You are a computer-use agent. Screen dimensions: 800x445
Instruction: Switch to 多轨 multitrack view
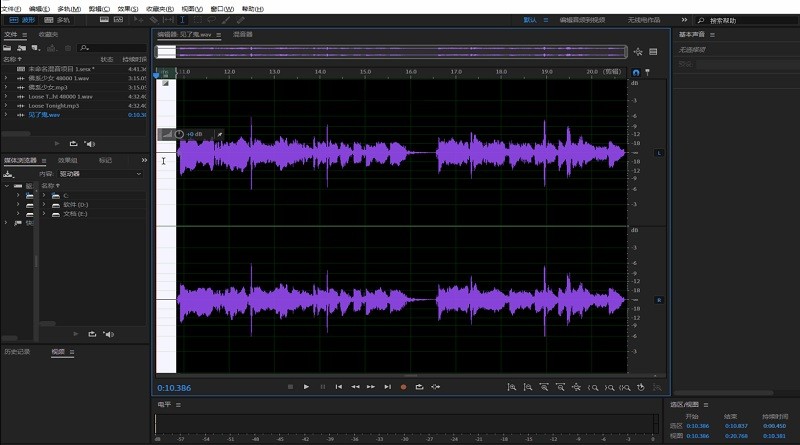coord(58,19)
